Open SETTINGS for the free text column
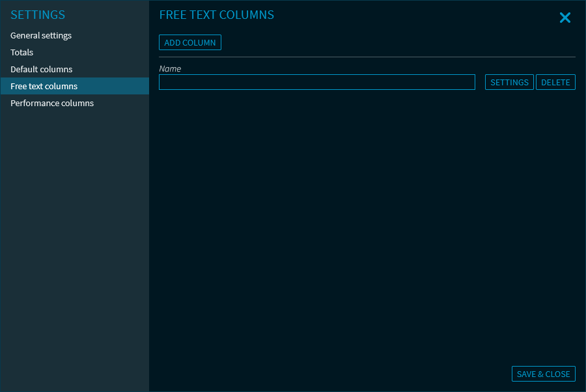This screenshot has height=392, width=586. 509,83
